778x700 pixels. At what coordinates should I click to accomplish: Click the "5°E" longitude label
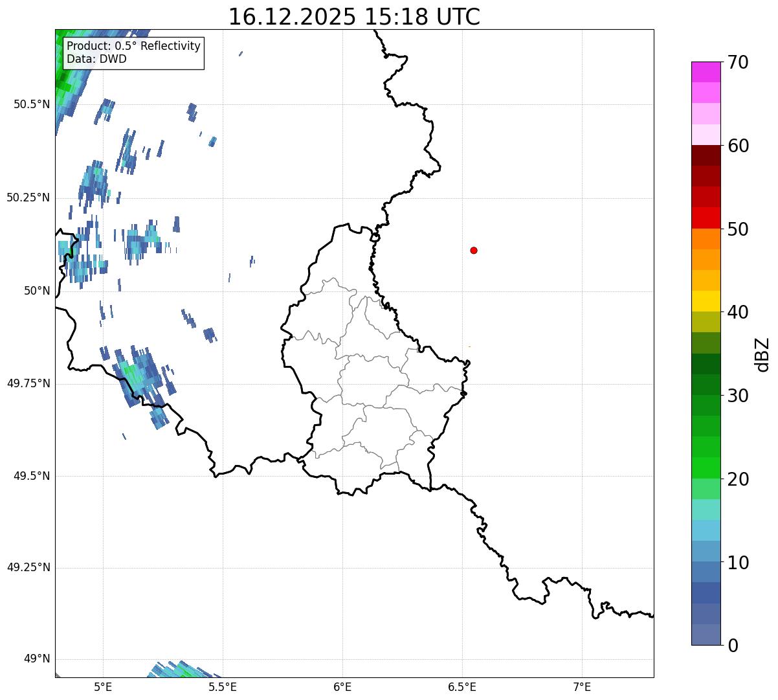coord(103,686)
